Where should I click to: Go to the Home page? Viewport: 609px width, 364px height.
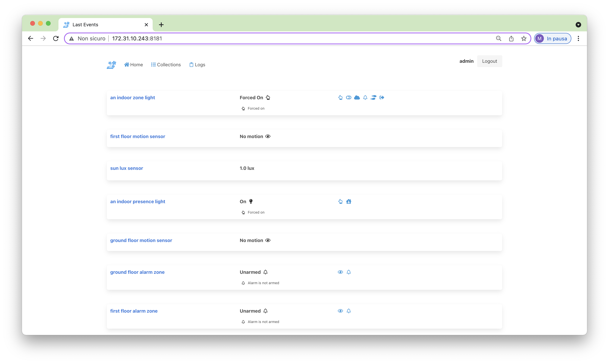click(133, 65)
